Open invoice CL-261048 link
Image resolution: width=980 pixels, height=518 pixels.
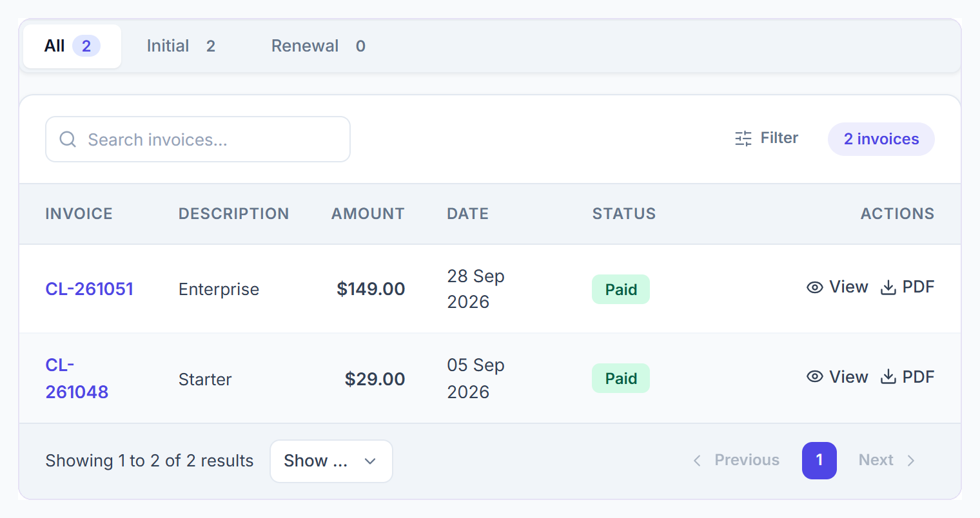pos(77,379)
